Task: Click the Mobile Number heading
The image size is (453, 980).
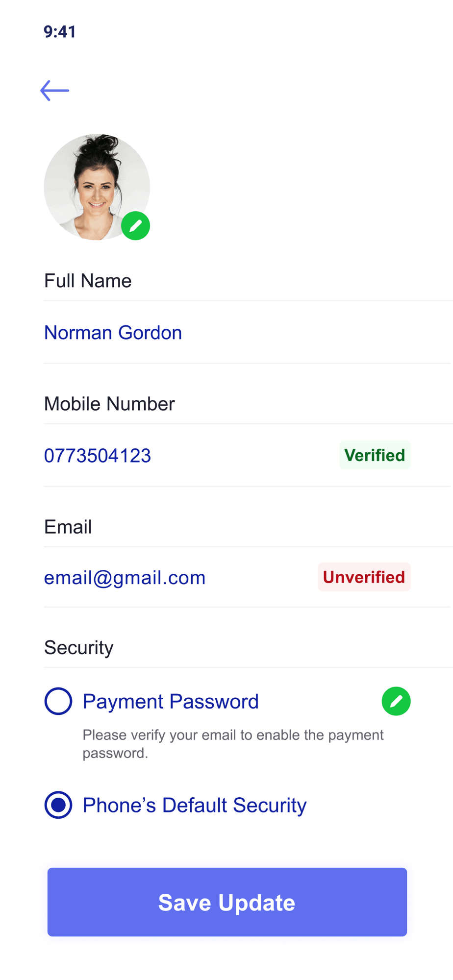Action: 109,404
